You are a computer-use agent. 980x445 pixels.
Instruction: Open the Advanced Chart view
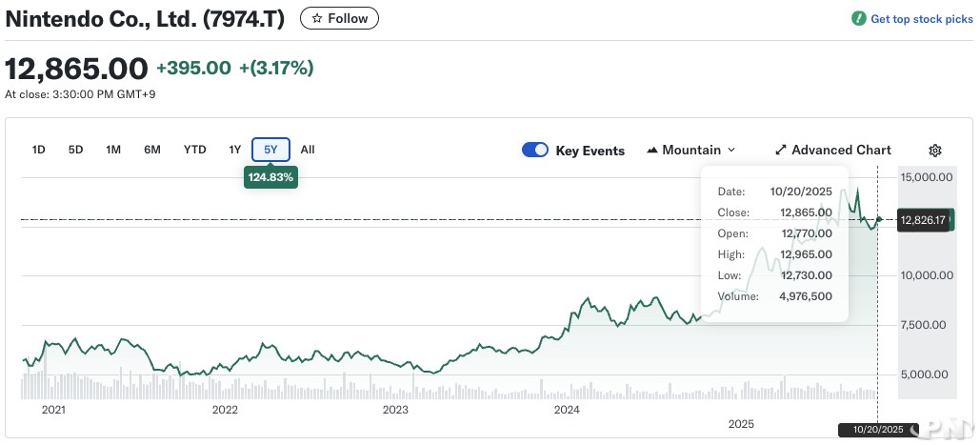(x=840, y=151)
